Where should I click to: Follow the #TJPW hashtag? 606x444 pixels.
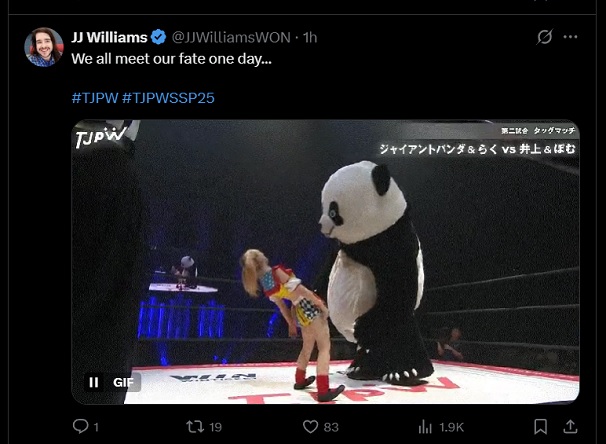(x=95, y=98)
